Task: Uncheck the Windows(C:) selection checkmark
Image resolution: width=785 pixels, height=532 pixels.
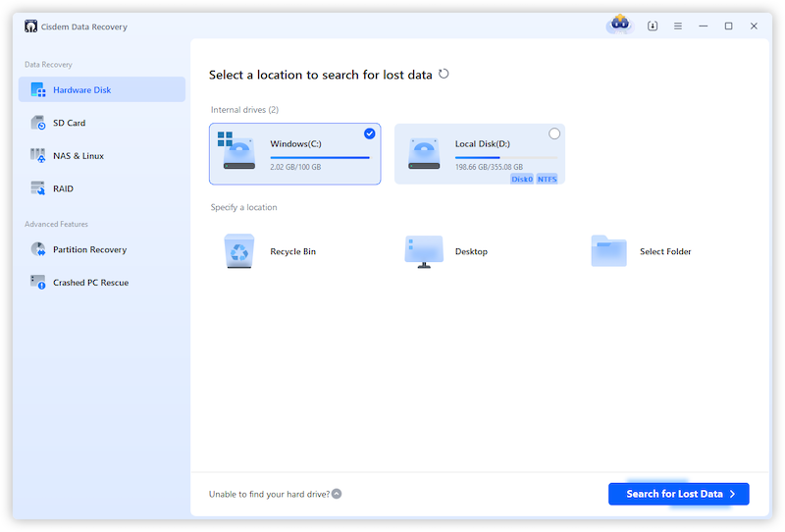Action: [370, 133]
